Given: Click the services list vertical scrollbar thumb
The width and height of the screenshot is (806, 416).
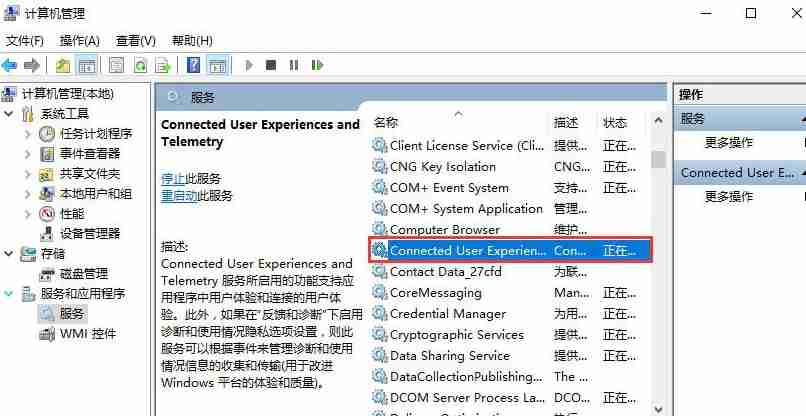Looking at the screenshot, I should tap(657, 159).
